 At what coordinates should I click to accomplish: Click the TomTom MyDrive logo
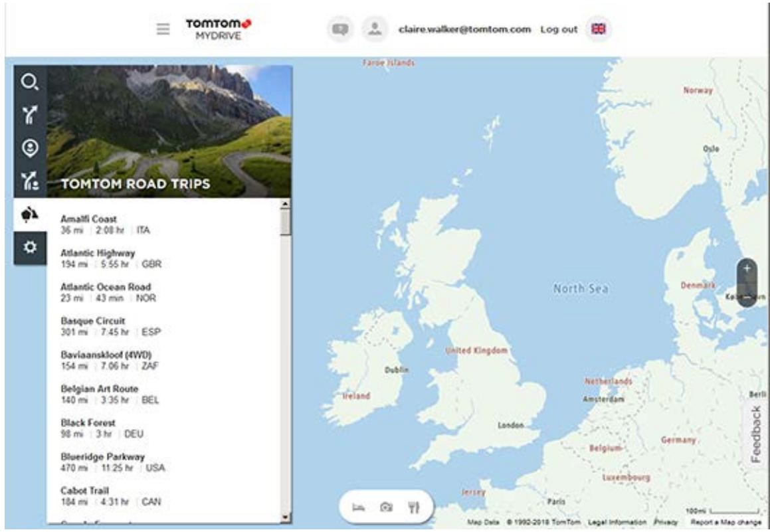[219, 29]
